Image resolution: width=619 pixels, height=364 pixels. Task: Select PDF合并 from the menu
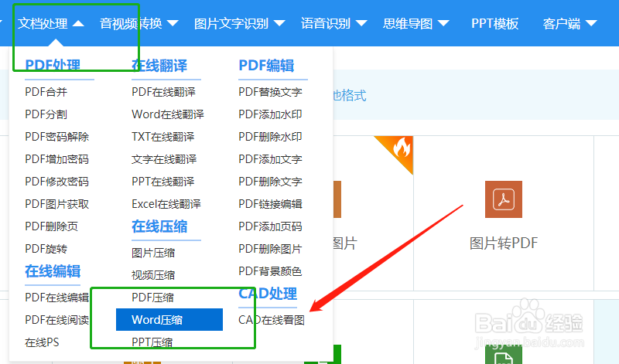(x=46, y=92)
